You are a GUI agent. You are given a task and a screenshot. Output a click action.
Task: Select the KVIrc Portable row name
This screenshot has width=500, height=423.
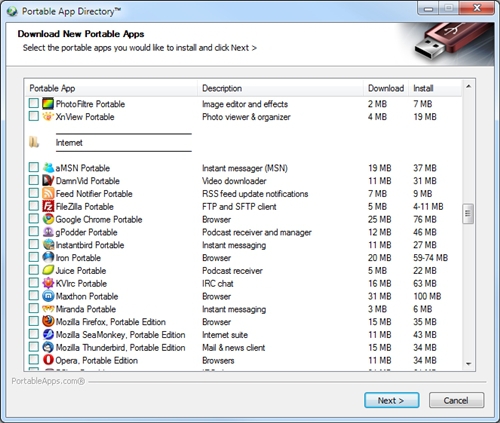[81, 284]
